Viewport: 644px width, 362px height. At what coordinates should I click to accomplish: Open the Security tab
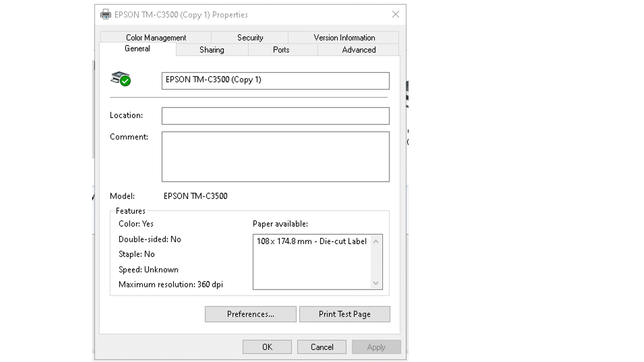[250, 38]
